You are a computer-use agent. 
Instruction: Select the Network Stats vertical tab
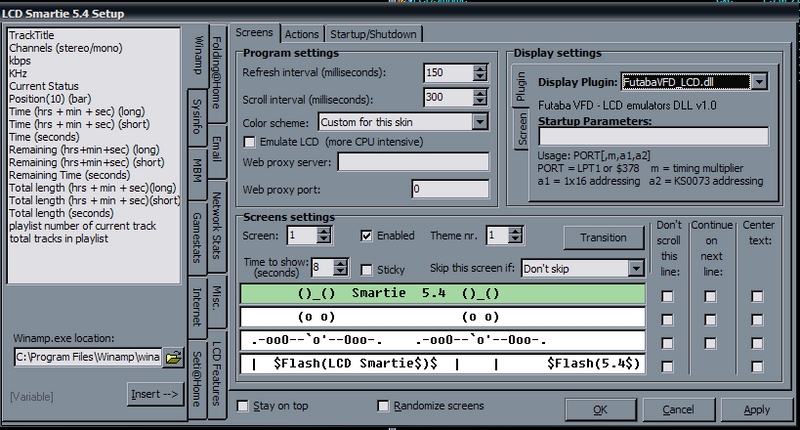[x=217, y=225]
